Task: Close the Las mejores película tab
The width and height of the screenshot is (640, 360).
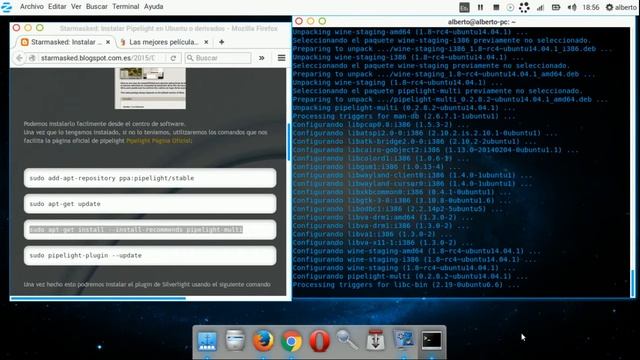Action: [x=206, y=42]
